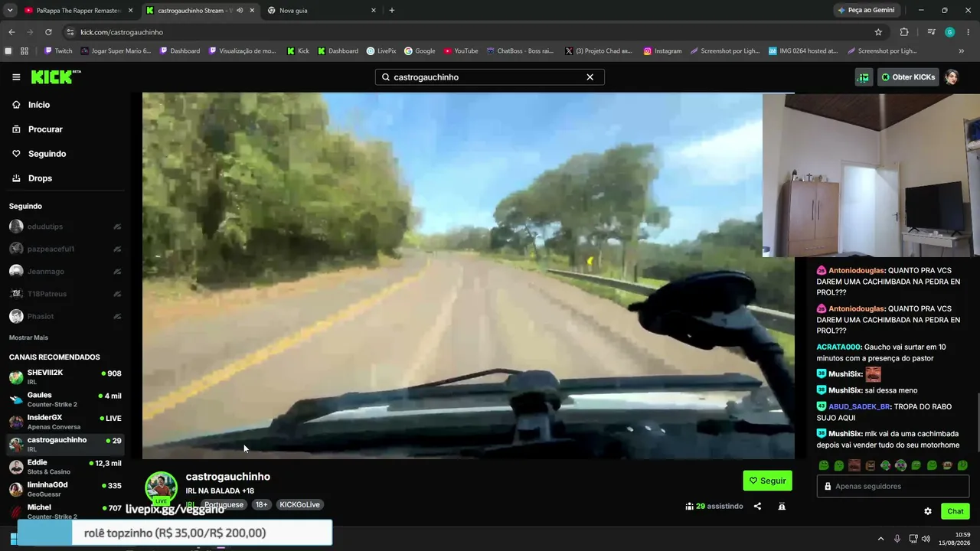Click the KICK logo in the header

coord(56,77)
